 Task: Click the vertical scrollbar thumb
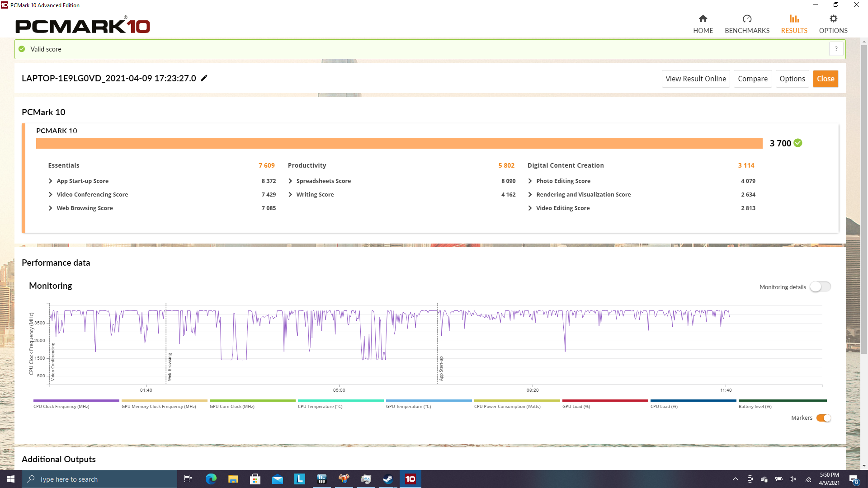click(864, 199)
